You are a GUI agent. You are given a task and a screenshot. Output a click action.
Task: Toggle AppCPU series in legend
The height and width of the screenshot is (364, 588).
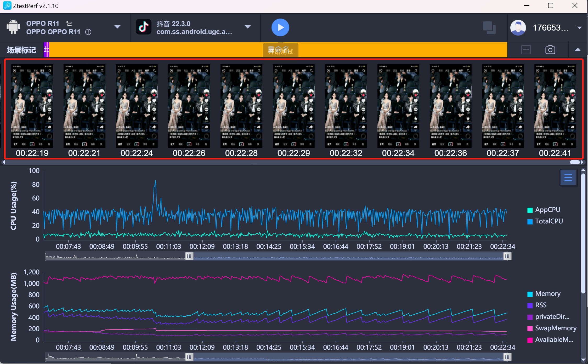click(x=544, y=210)
